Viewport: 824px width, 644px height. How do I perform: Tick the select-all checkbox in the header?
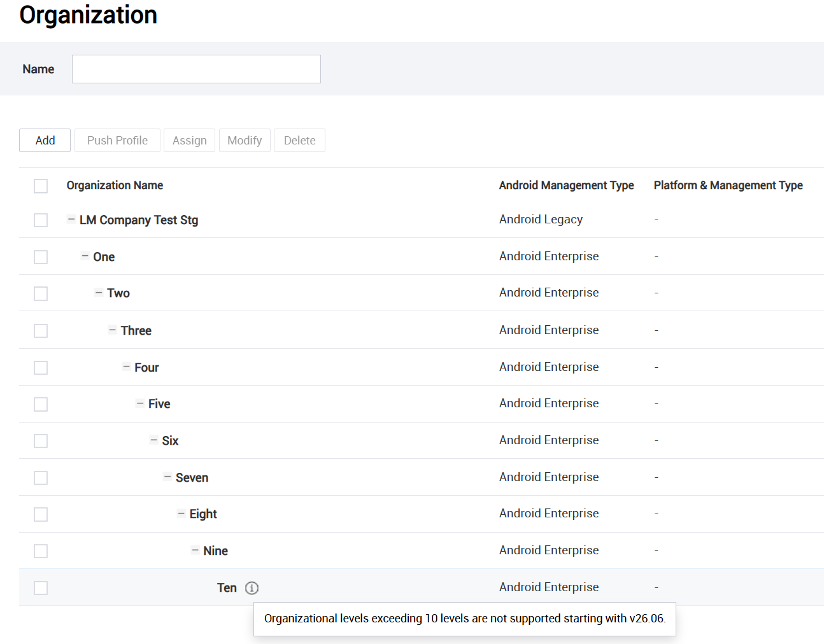pyautogui.click(x=41, y=186)
